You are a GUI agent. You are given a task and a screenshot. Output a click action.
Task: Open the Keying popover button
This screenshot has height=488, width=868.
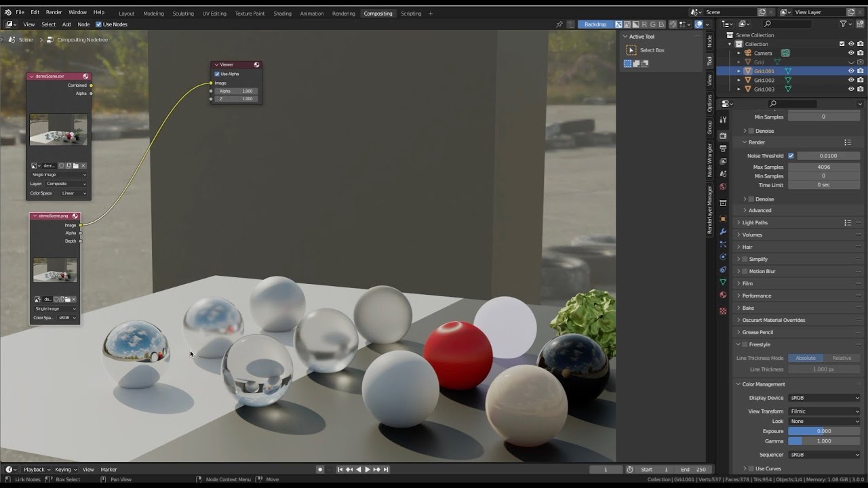coord(65,470)
